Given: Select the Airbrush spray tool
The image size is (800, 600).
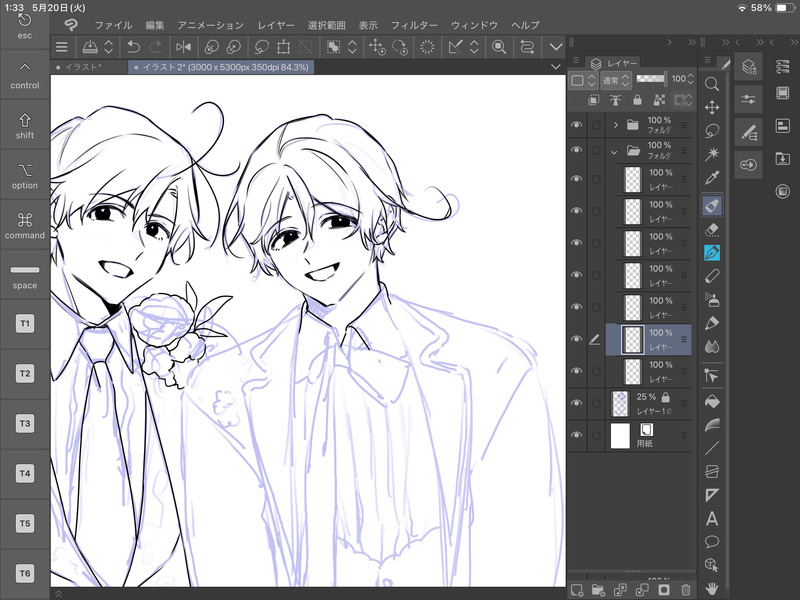Looking at the screenshot, I should point(712,299).
